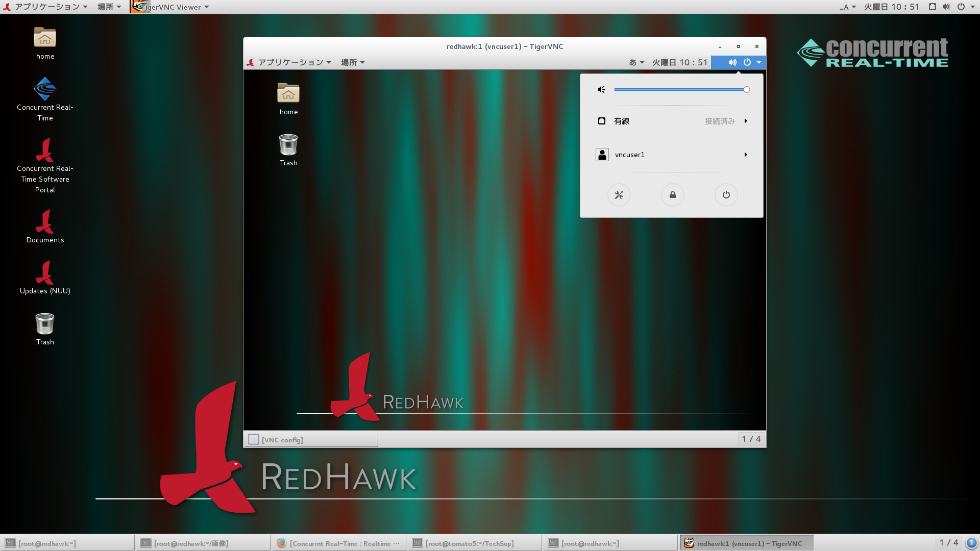Switch to Concurrnt Real-Time Firefox window
The width and height of the screenshot is (980, 551).
point(338,543)
